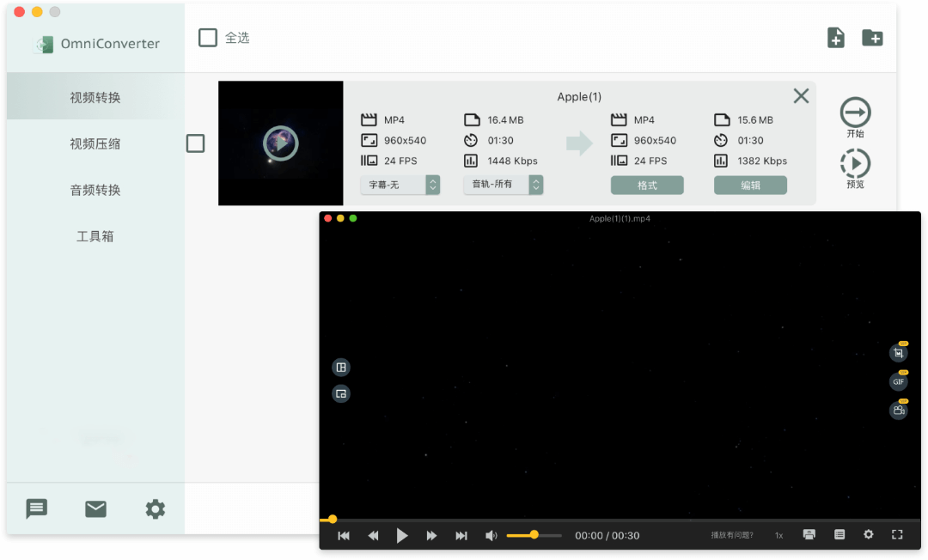Click the picture-in-picture icon in the player

tap(341, 394)
